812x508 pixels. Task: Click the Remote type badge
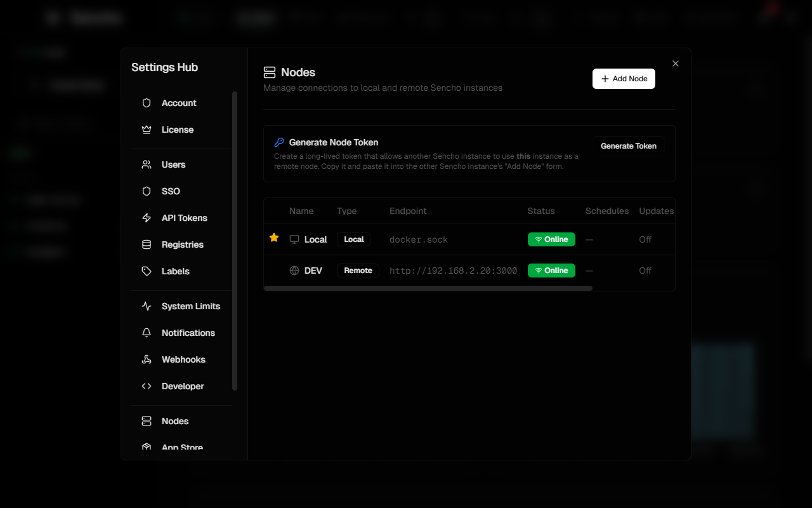click(358, 271)
